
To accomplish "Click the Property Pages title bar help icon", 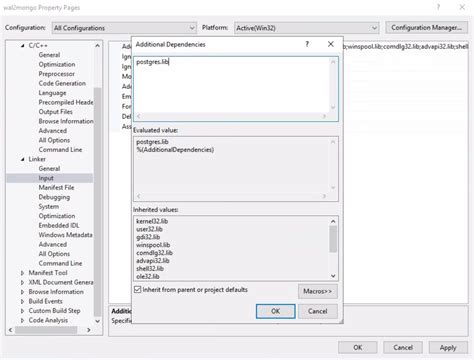I will click(439, 7).
